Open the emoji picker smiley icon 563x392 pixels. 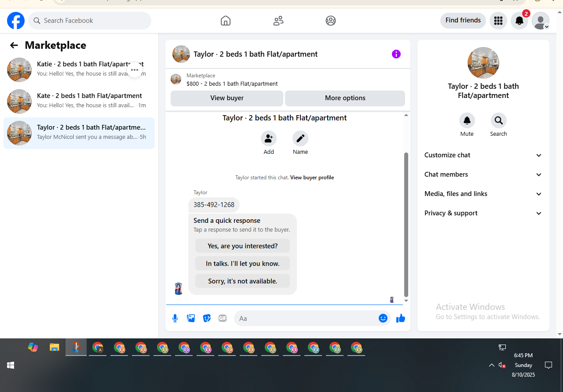tap(383, 319)
